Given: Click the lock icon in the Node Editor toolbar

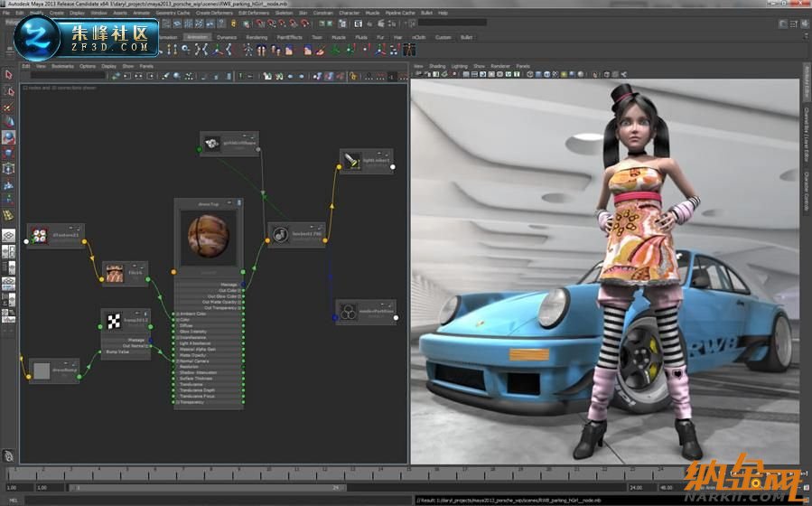Looking at the screenshot, I should 353,76.
